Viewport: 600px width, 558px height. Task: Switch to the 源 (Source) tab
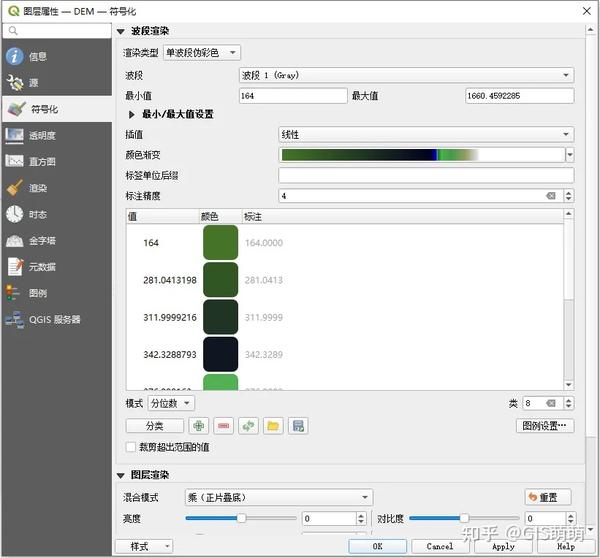coord(57,83)
